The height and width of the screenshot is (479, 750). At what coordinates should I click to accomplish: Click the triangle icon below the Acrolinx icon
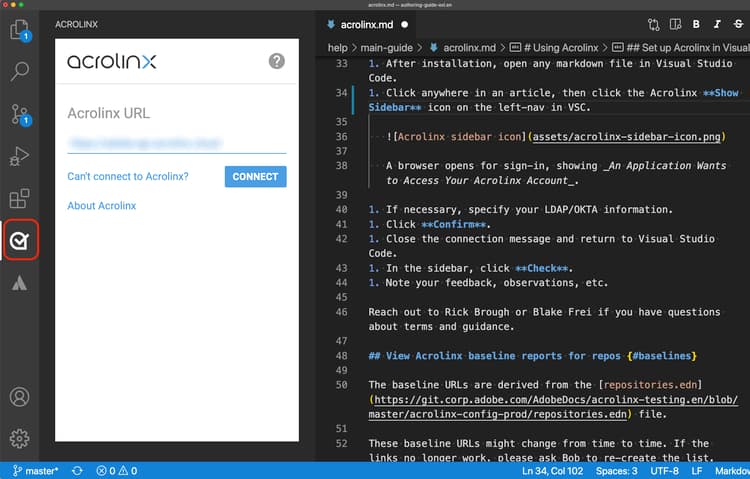[20, 283]
